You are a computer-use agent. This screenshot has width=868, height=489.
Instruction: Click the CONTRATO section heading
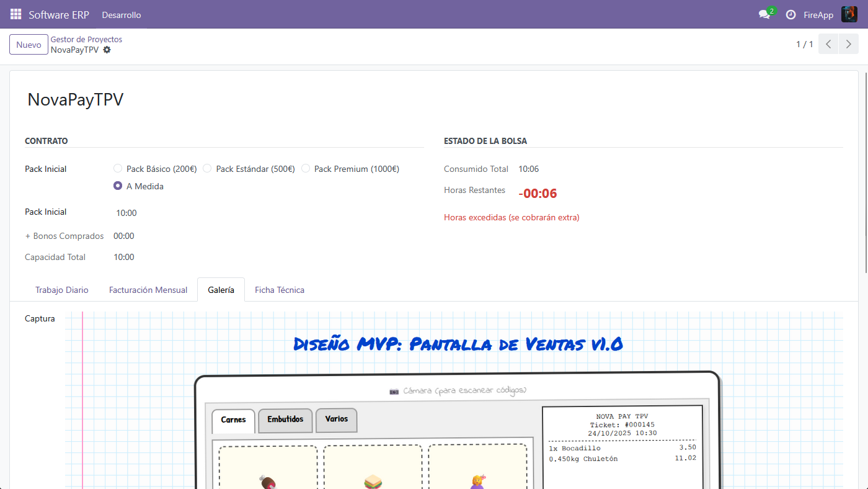point(46,141)
